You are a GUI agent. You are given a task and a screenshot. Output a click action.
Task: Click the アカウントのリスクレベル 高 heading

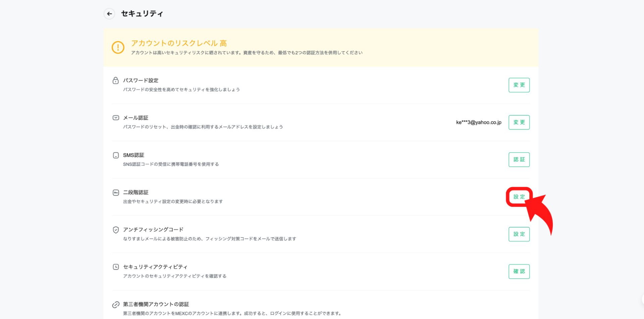(x=179, y=43)
